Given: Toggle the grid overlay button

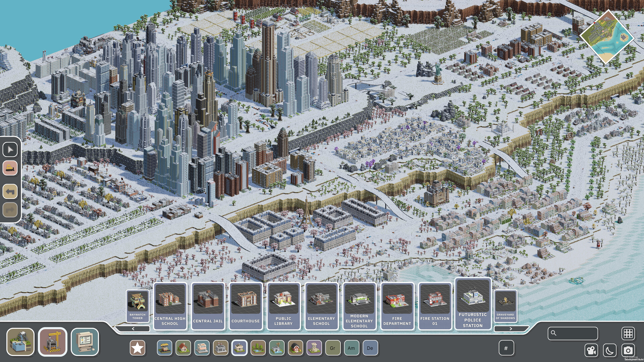Looking at the screenshot, I should [x=628, y=334].
